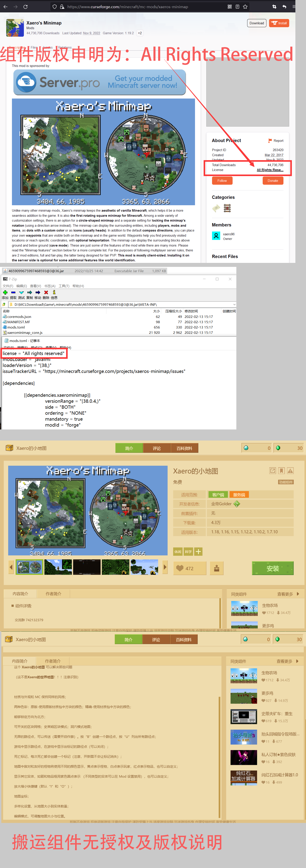Report the project with flag icon

click(276, 141)
